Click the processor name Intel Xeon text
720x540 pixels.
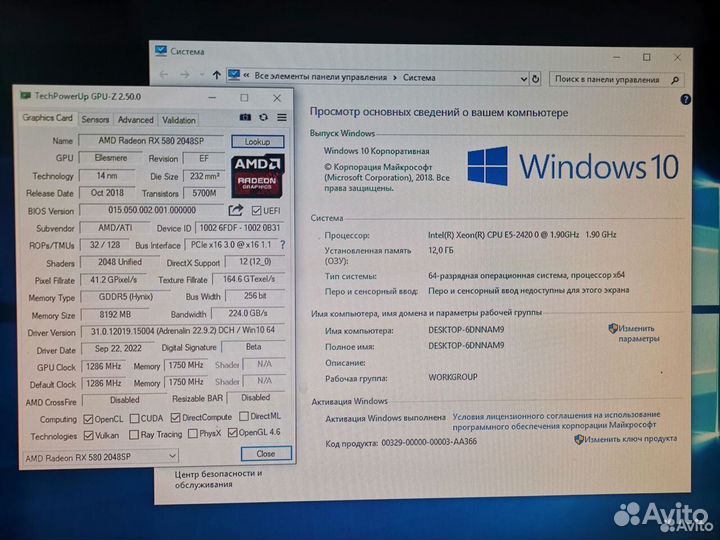coord(522,235)
